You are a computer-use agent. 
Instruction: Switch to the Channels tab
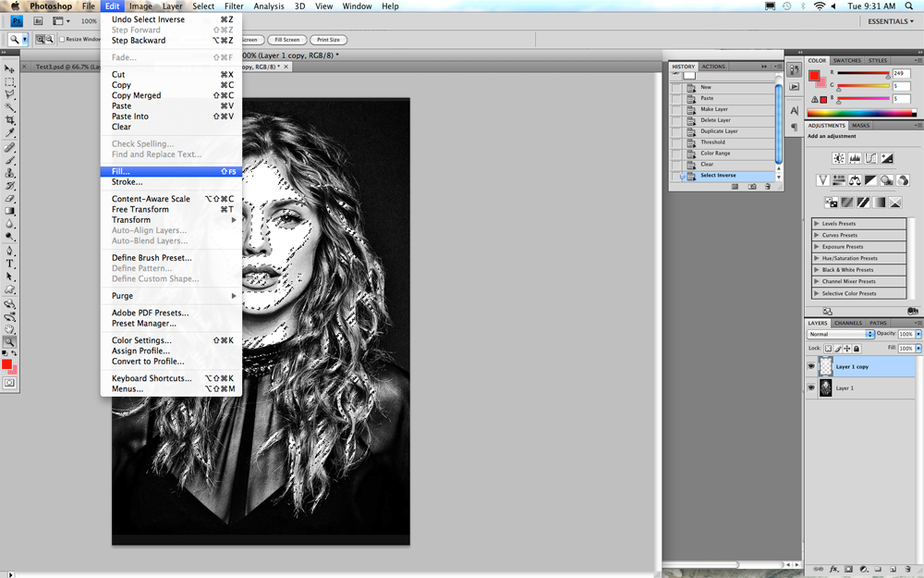point(848,323)
